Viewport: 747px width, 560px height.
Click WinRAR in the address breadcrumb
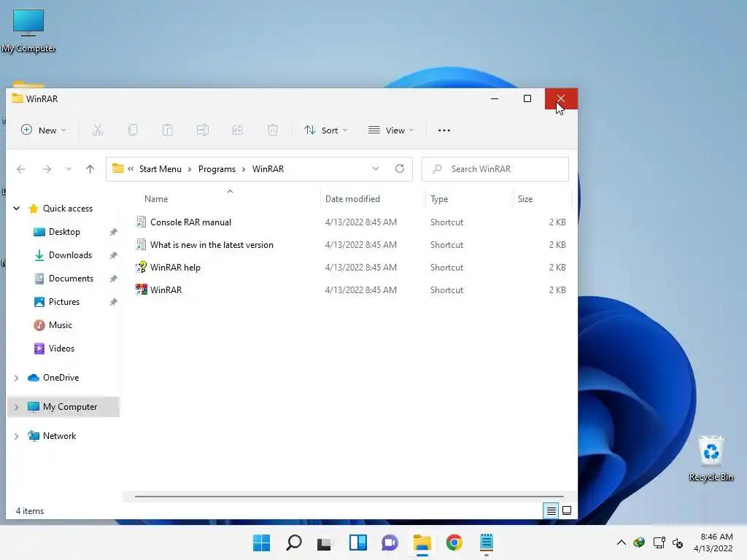(x=268, y=169)
